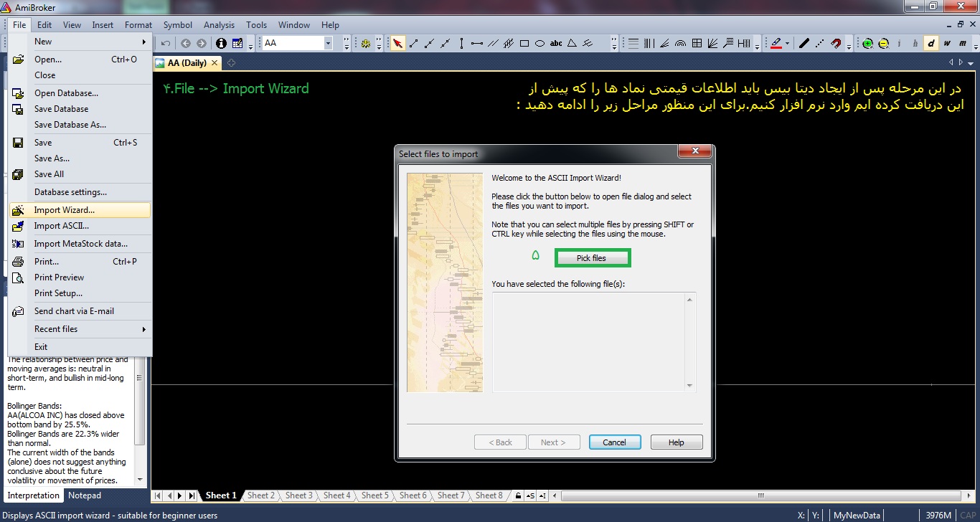The height and width of the screenshot is (522, 980).
Task: Select Import MetaStock data entry
Action: 79,244
